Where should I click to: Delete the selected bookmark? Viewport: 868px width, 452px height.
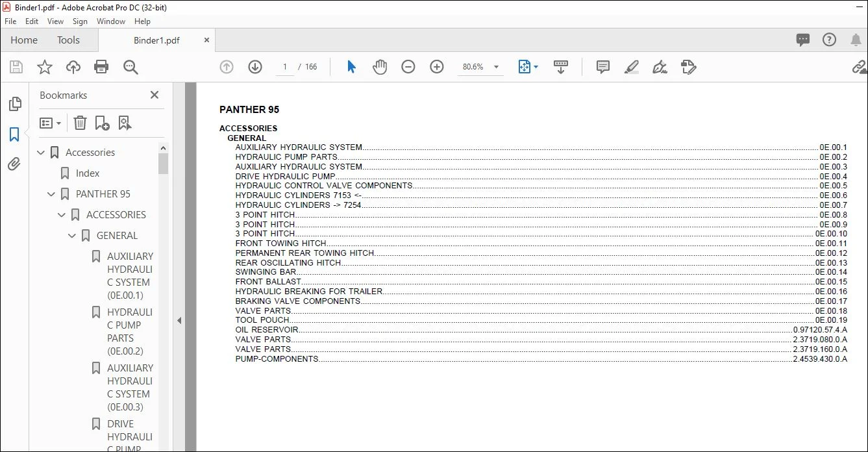pos(80,123)
